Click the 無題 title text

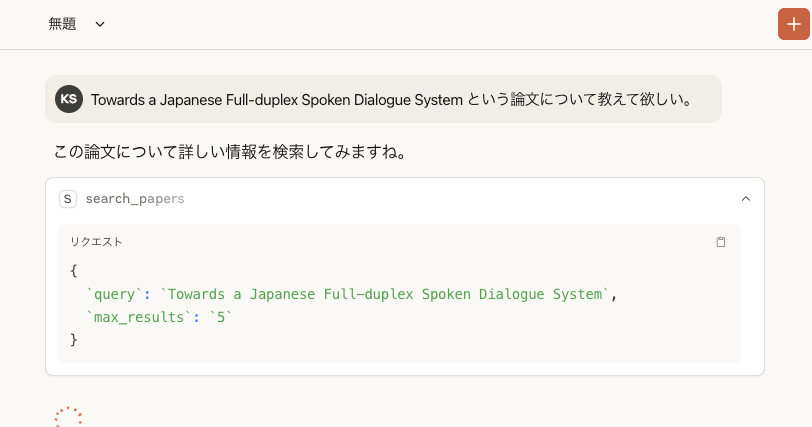pyautogui.click(x=62, y=24)
